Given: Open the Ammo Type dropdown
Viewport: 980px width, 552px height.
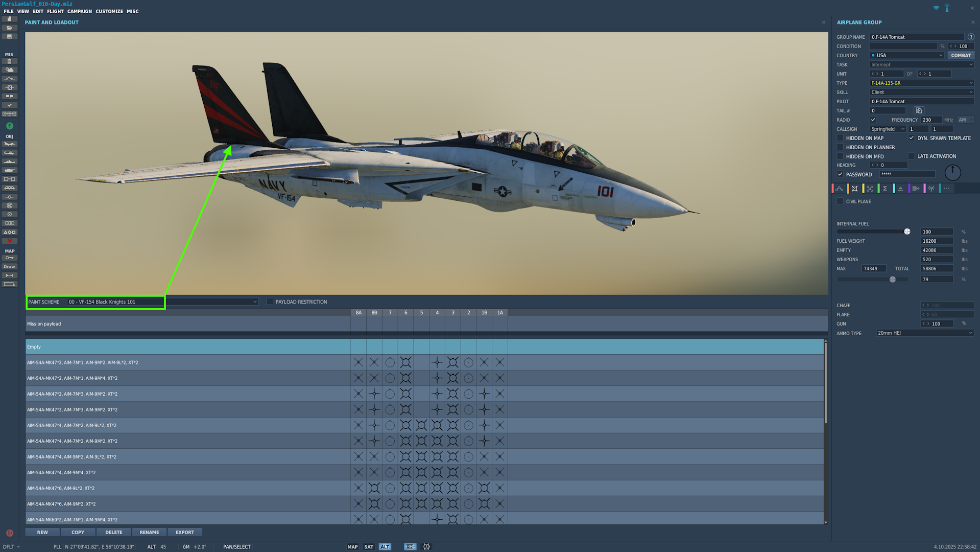Looking at the screenshot, I should [x=925, y=333].
